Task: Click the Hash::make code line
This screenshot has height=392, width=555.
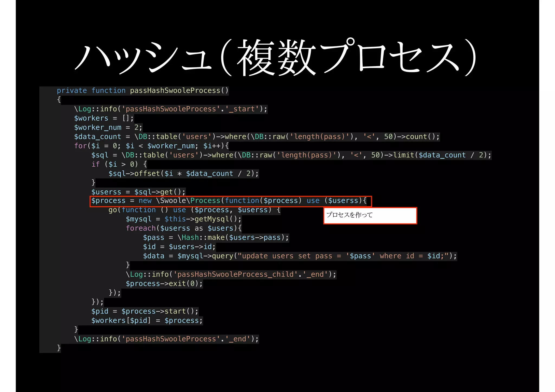Action: click(216, 238)
